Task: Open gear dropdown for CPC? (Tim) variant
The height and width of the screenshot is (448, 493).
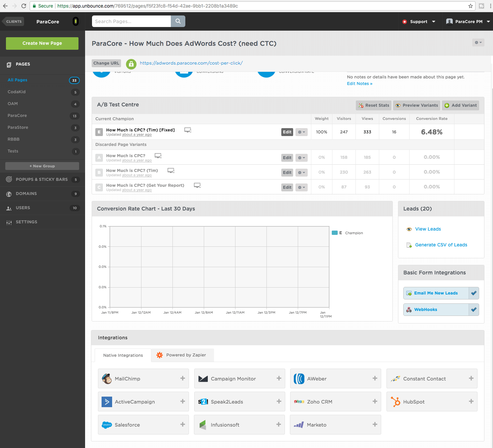Action: point(301,173)
